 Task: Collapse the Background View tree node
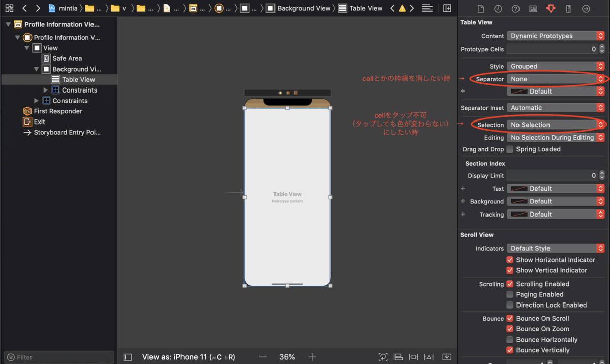coord(37,69)
